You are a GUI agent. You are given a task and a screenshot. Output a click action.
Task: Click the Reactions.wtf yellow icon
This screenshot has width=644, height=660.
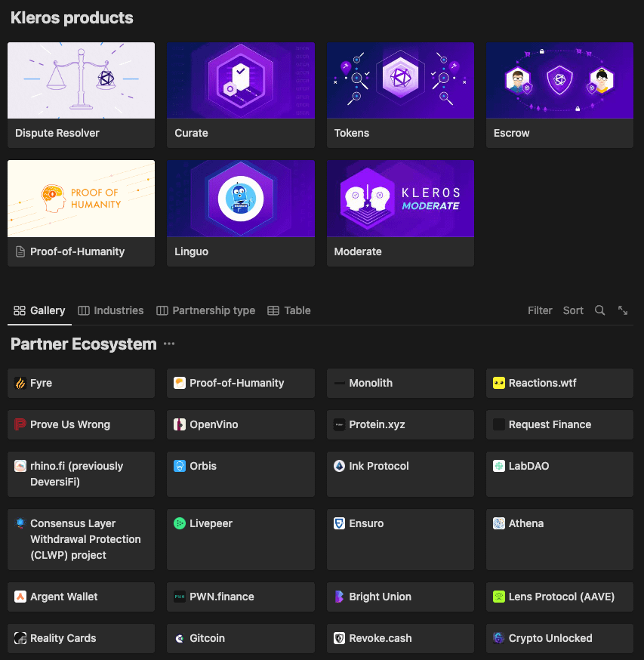coord(499,383)
